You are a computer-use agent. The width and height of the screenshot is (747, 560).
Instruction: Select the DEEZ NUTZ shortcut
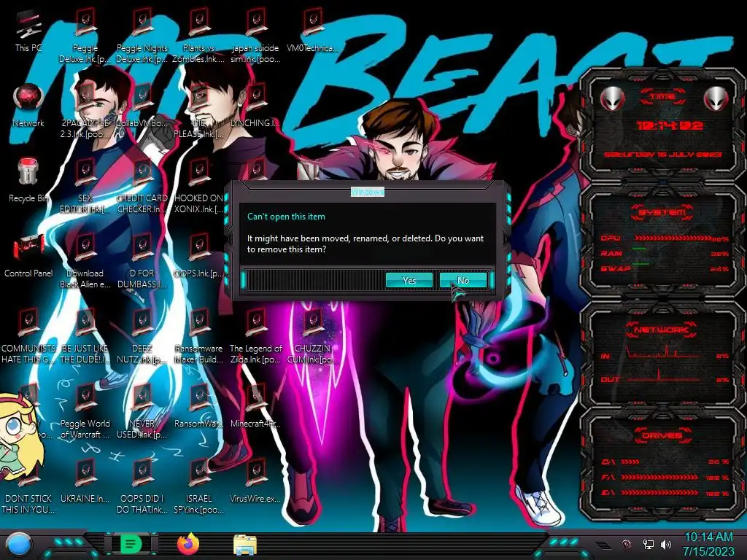[x=142, y=336]
